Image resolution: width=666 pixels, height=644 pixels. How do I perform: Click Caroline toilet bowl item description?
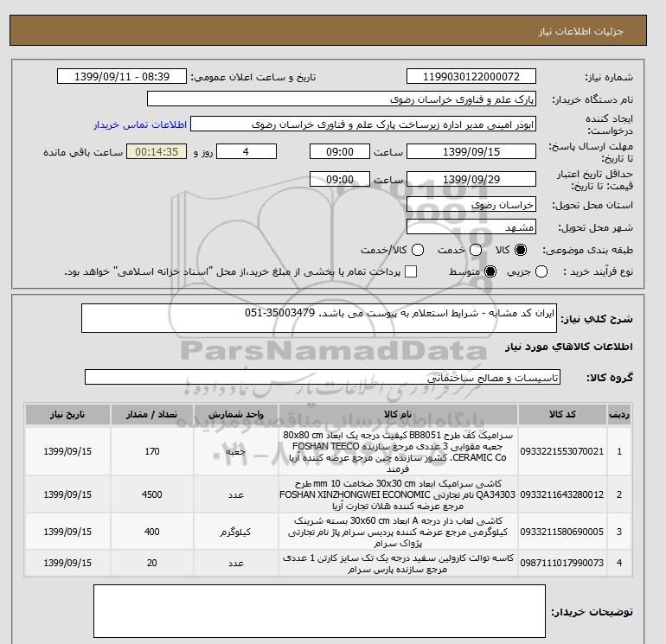click(398, 564)
